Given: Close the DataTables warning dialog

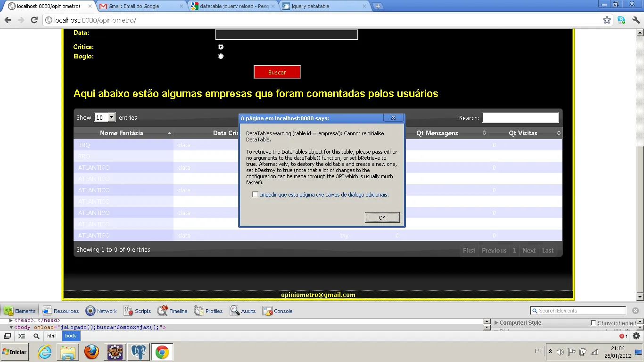Looking at the screenshot, I should [393, 118].
